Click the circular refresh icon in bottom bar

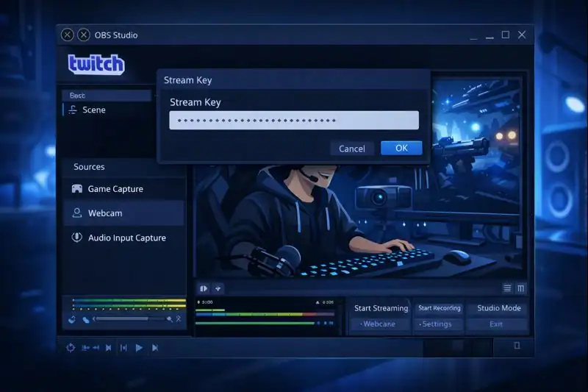pyautogui.click(x=71, y=348)
